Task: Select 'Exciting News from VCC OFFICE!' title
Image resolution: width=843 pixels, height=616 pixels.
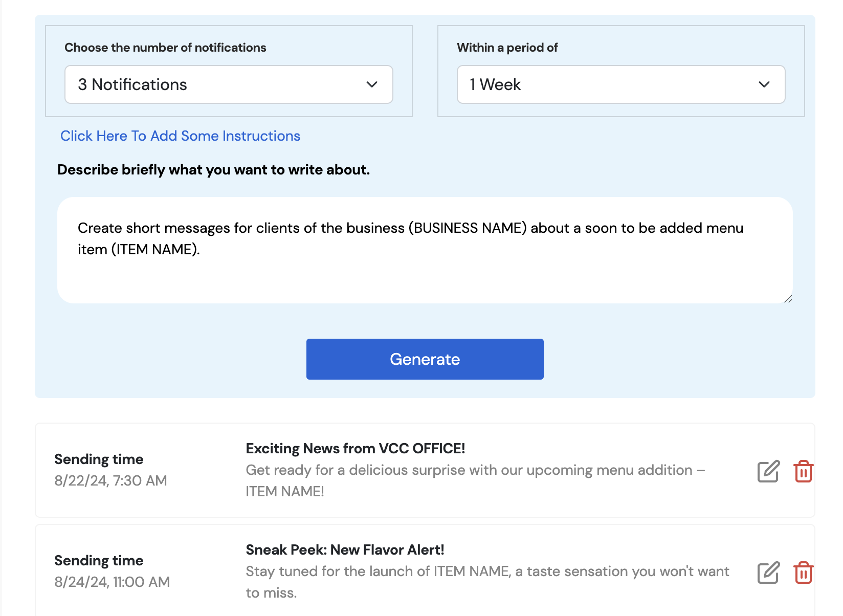Action: coord(356,449)
